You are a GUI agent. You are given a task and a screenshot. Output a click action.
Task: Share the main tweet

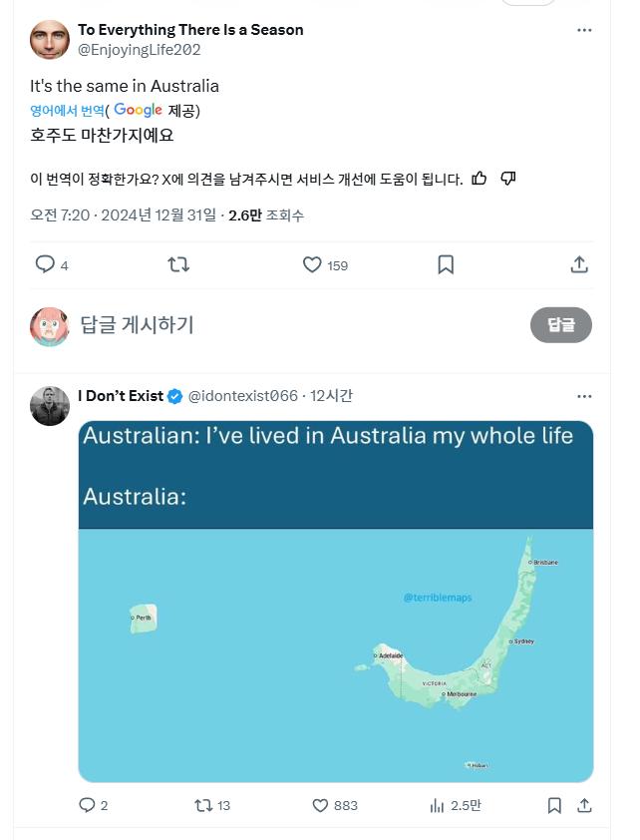(579, 264)
